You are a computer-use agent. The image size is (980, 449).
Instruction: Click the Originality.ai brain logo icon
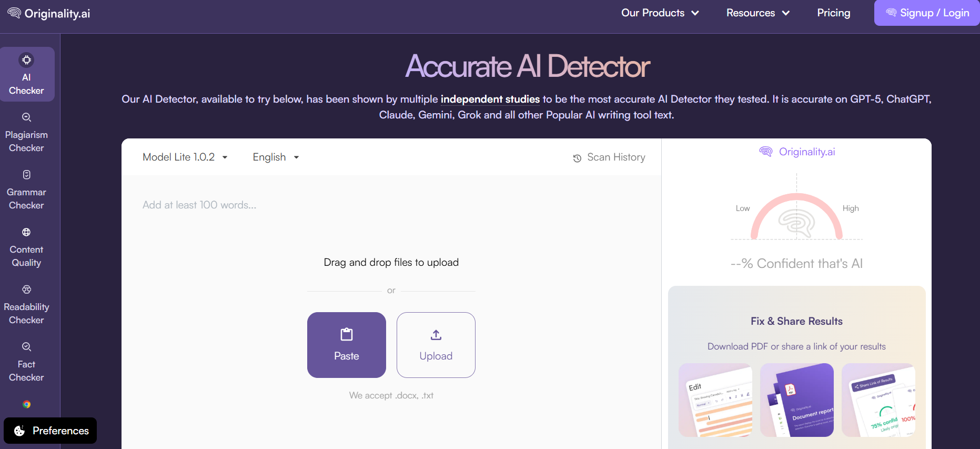coord(14,13)
